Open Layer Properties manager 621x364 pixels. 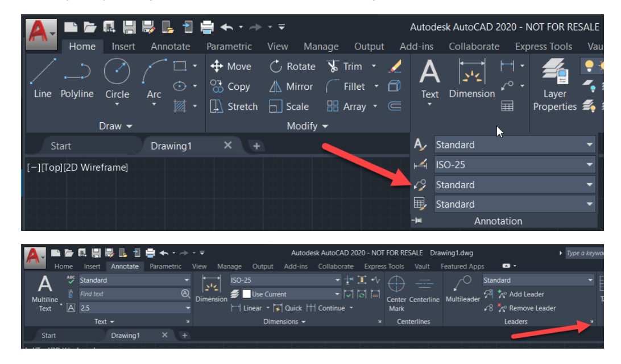pyautogui.click(x=554, y=85)
